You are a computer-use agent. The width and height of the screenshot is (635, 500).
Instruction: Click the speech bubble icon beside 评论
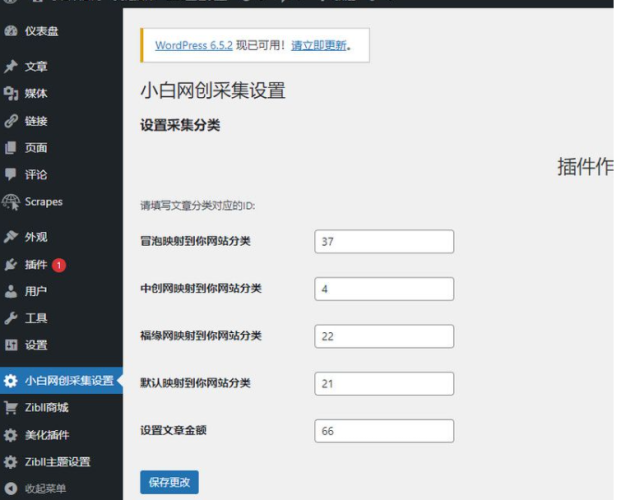(11, 174)
